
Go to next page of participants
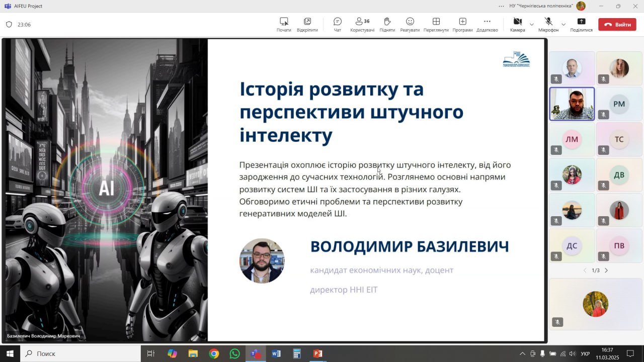click(606, 270)
